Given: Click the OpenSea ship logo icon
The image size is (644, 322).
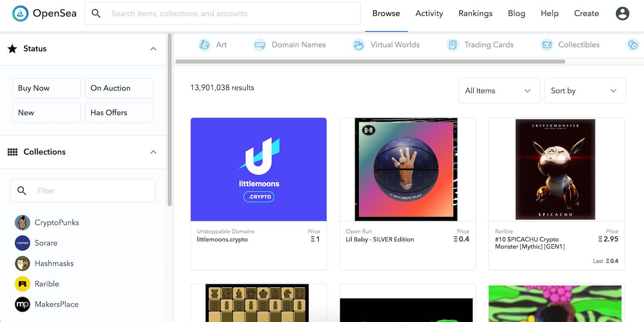Looking at the screenshot, I should 20,13.
